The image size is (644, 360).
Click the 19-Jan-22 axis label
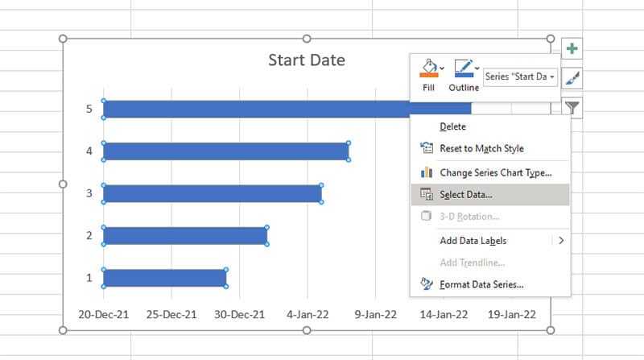tap(512, 315)
